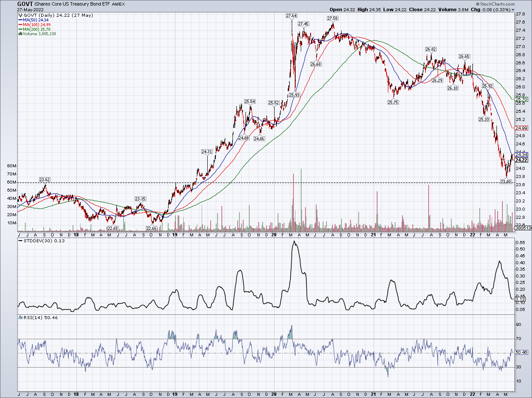
Task: Click the "MA(100) 24.99" legend entry
Action: 36,24
